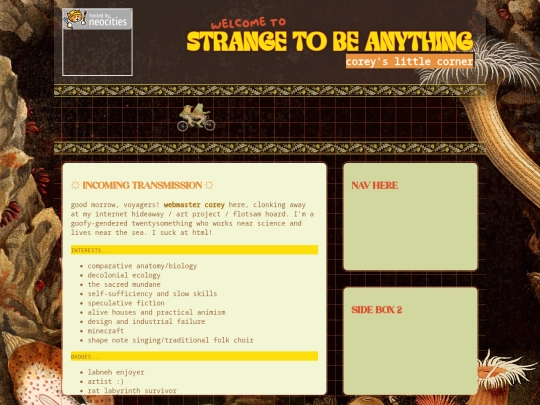Click the Incoming Transmission heading
This screenshot has width=540, height=405.
point(142,185)
